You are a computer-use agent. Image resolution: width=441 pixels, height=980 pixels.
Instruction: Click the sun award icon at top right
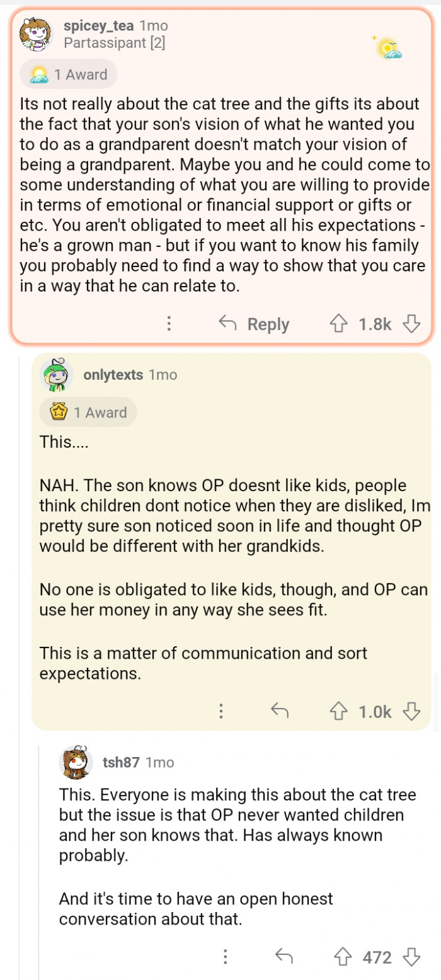[x=388, y=48]
